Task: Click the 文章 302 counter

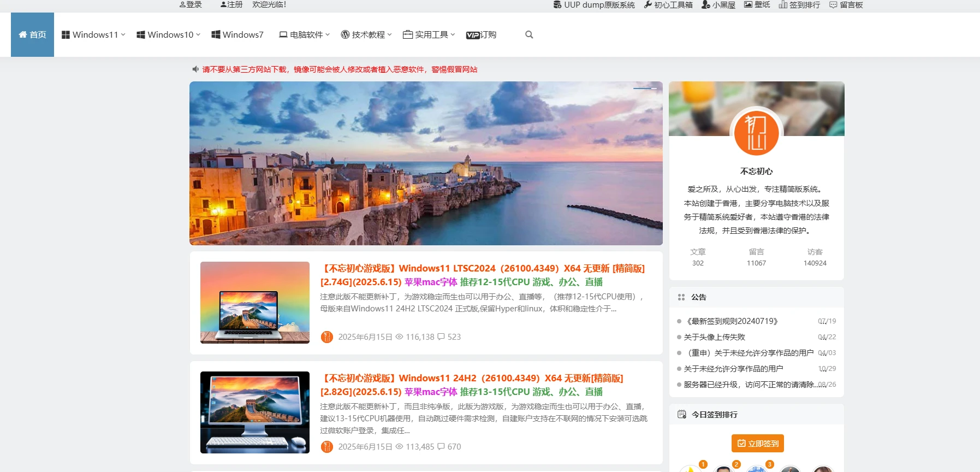Action: [698, 257]
